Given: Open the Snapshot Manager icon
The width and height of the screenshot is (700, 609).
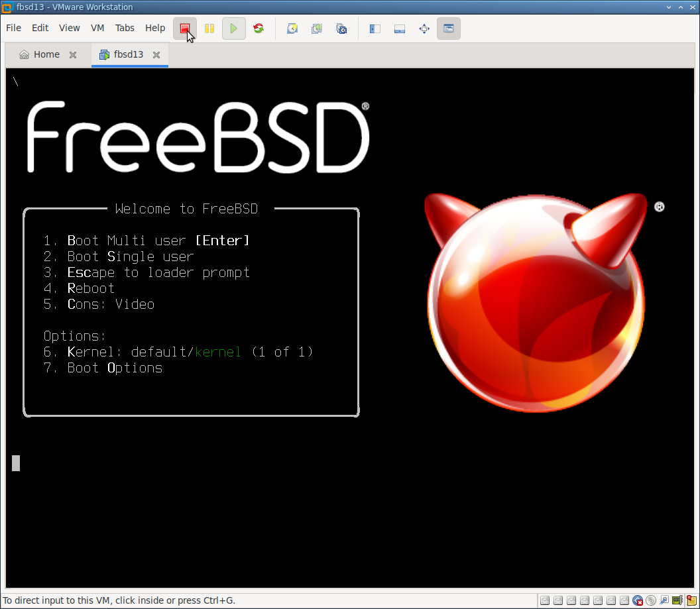Looking at the screenshot, I should 341,28.
